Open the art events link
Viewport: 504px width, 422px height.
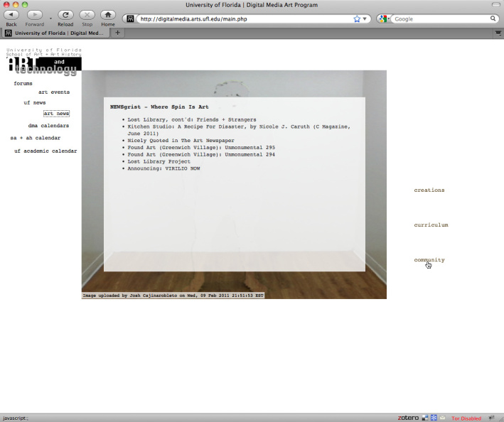pyautogui.click(x=54, y=92)
